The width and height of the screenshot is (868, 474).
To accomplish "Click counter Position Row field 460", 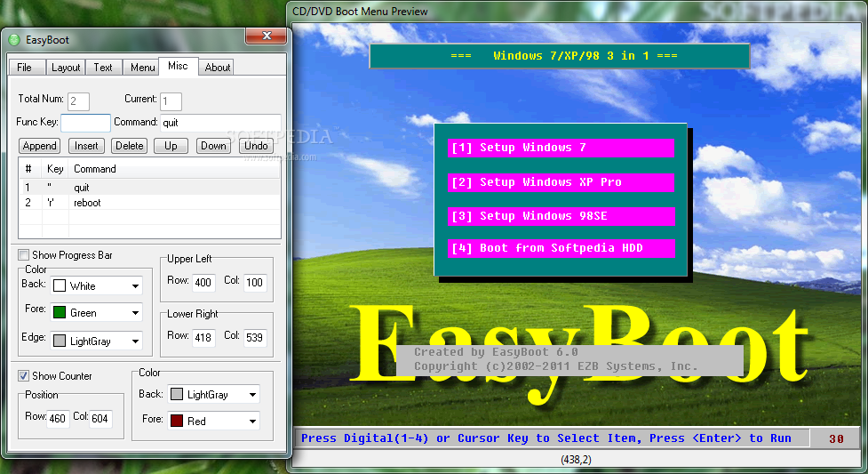I will click(58, 419).
